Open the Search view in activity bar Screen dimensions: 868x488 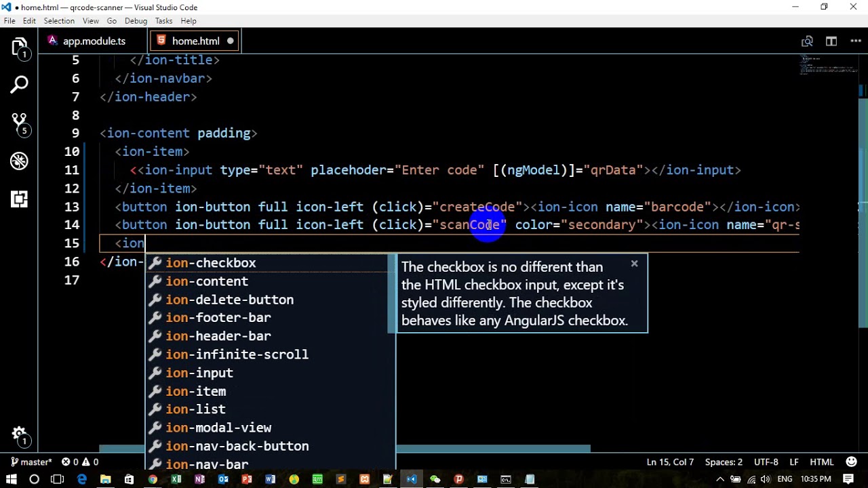(19, 85)
